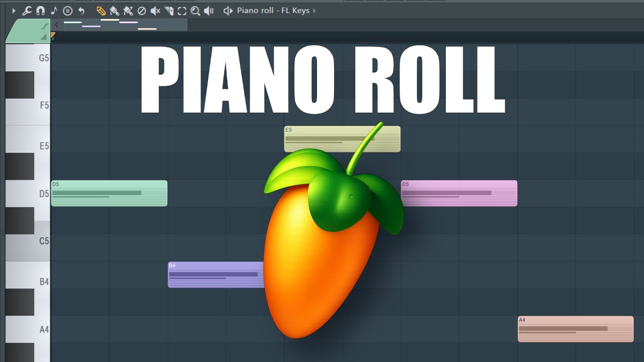This screenshot has width=644, height=362.
Task: Expand the arrow after 'FL Keys' title
Action: pos(314,11)
